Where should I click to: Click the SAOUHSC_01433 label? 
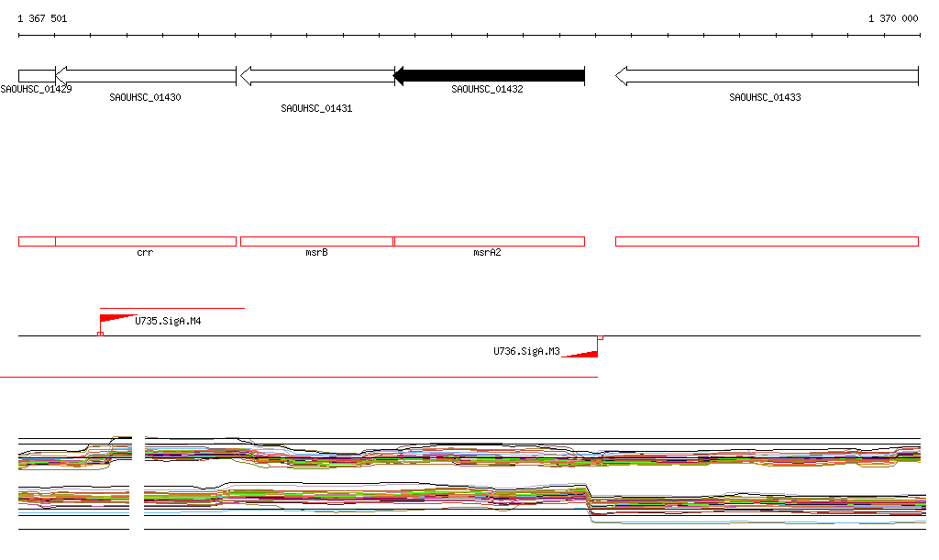click(x=765, y=97)
